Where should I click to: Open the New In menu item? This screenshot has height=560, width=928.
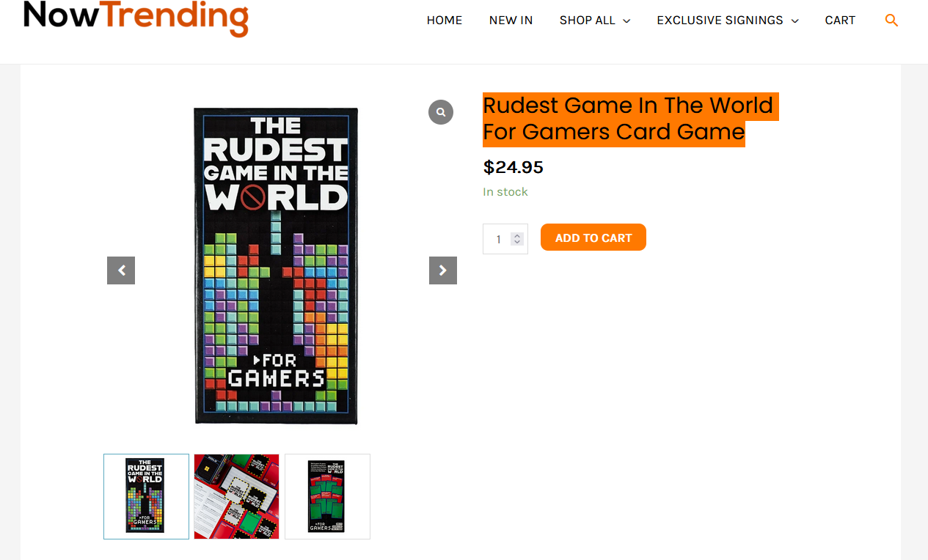pyautogui.click(x=511, y=21)
